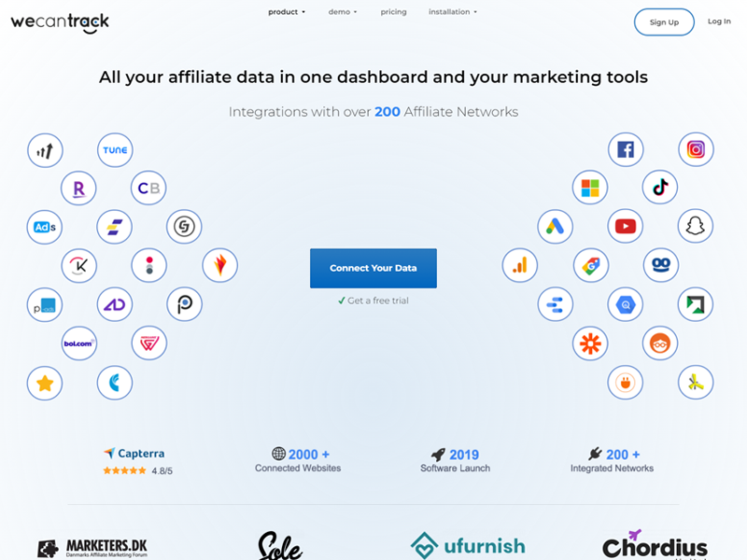This screenshot has height=560, width=747.
Task: Open the TUNE network icon
Action: (115, 150)
